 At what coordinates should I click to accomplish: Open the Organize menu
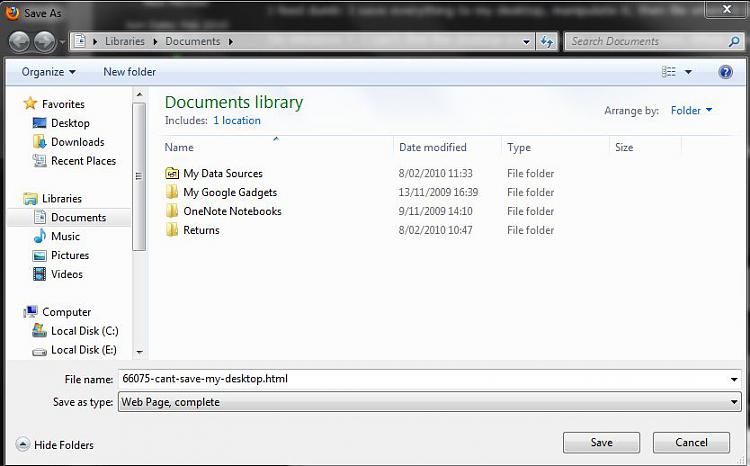click(x=48, y=72)
